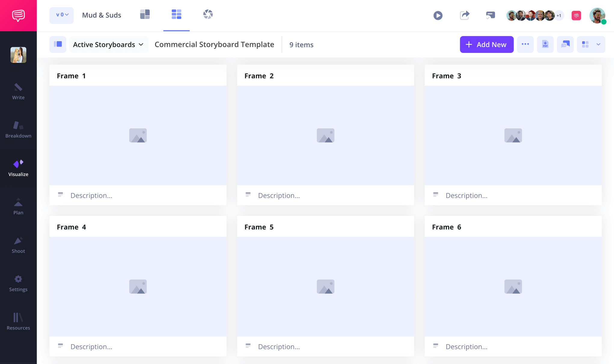
Task: Open the Breakdown section in the sidebar
Action: click(18, 129)
